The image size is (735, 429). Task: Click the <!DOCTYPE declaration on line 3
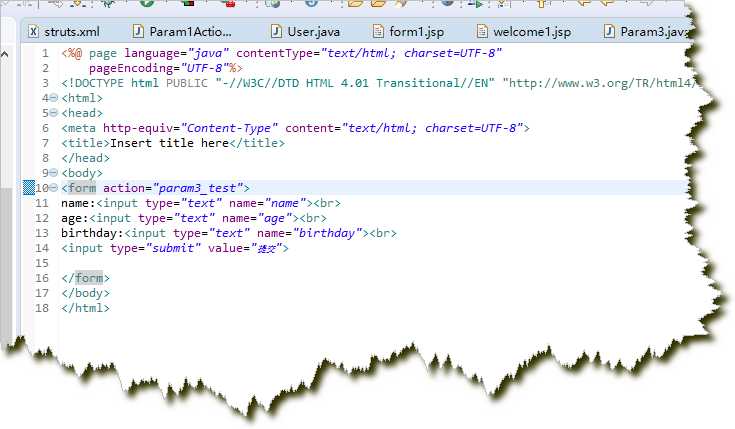[x=92, y=83]
